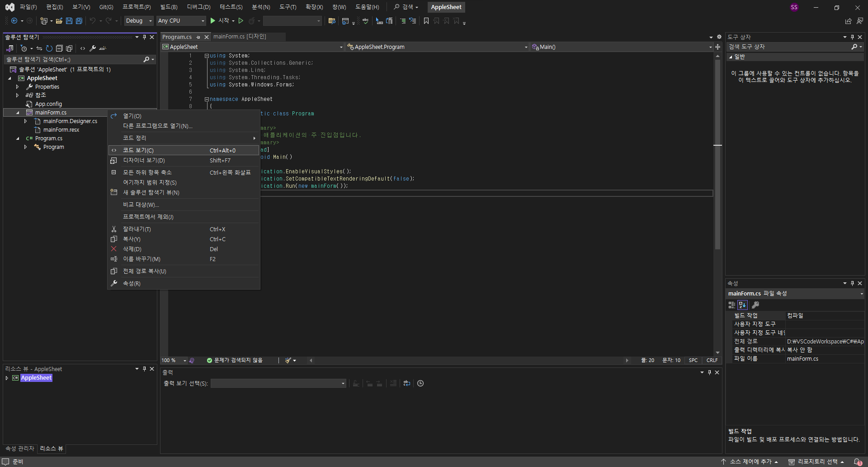The height and width of the screenshot is (467, 868).
Task: Toggle auto-hide pin on Output panel
Action: pos(709,372)
